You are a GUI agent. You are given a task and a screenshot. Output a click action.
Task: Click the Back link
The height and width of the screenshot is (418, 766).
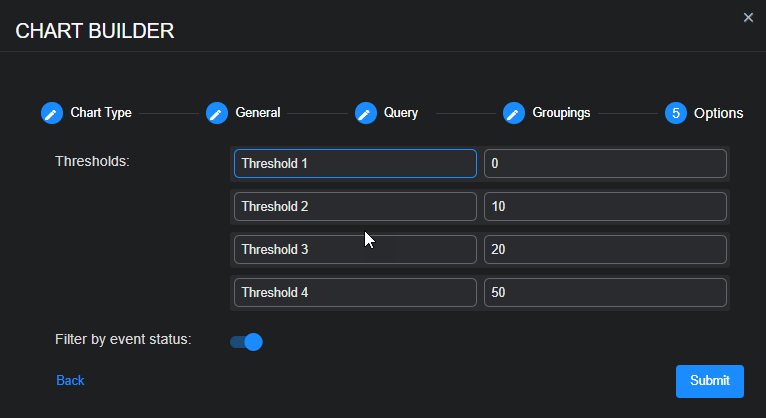pyautogui.click(x=70, y=380)
